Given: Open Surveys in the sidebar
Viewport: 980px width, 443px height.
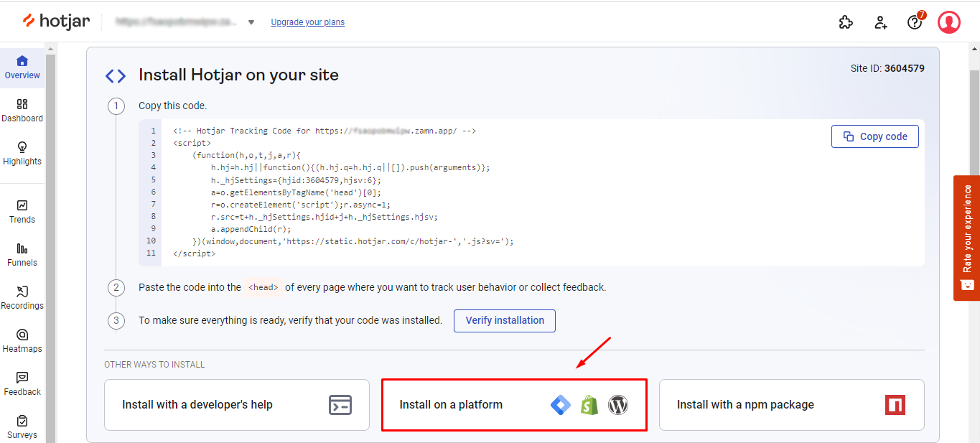Looking at the screenshot, I should 22,426.
